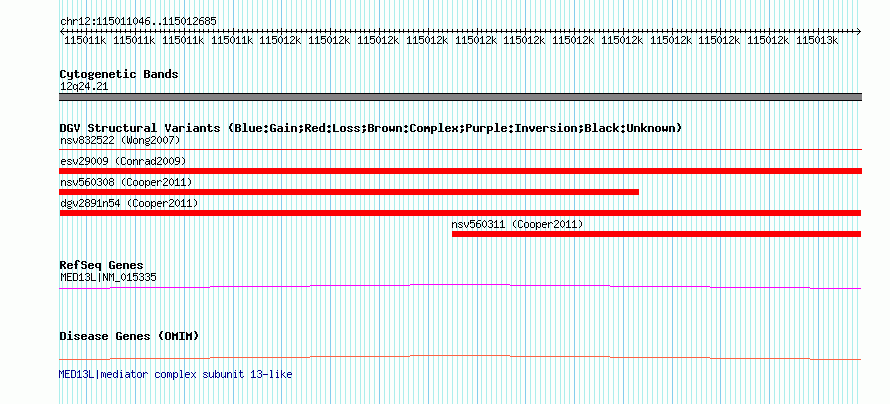Click the magenta MED13L RefSeq gene line
The image size is (890, 404).
[460, 287]
